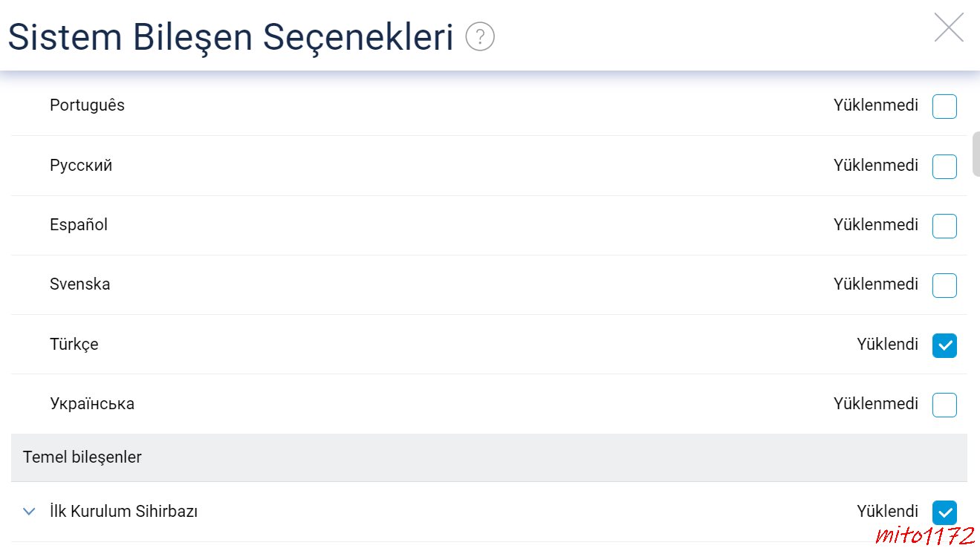
Task: Enable the Svenska language checkbox
Action: click(944, 285)
